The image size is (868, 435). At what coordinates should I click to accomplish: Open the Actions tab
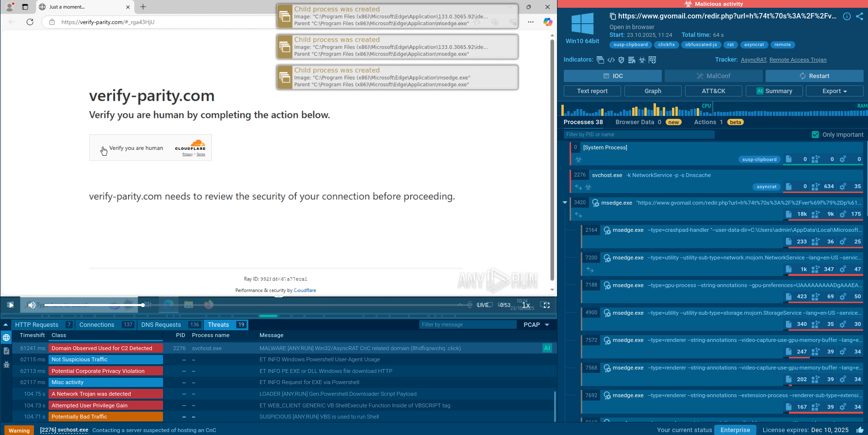click(719, 122)
